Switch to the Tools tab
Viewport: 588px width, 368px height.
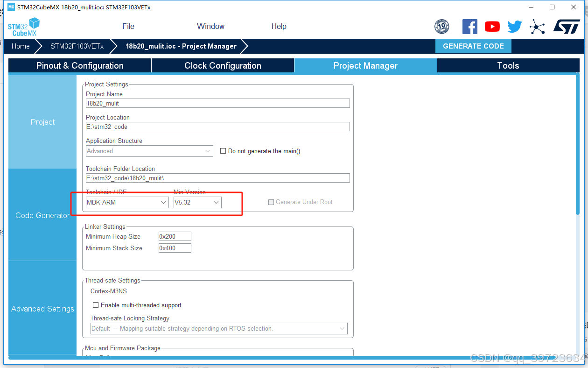[508, 66]
